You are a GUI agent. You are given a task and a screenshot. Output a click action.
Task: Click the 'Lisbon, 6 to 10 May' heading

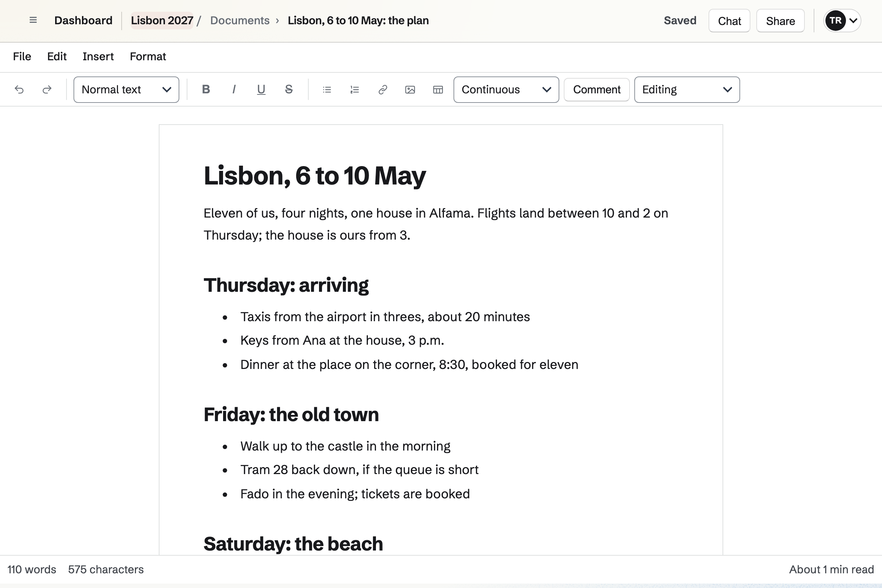(315, 176)
